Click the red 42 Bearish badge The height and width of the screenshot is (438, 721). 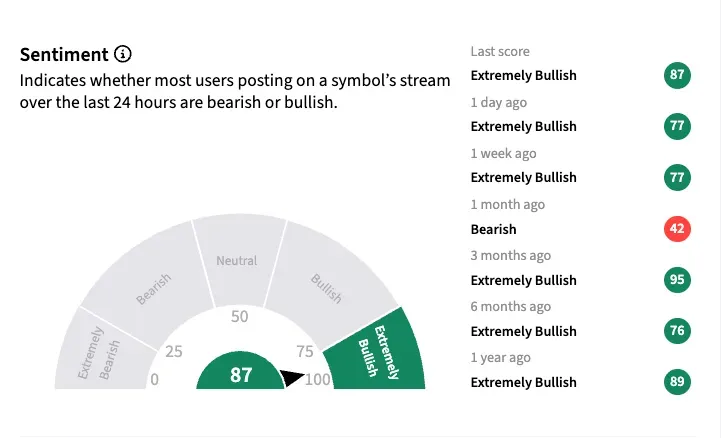pyautogui.click(x=677, y=229)
